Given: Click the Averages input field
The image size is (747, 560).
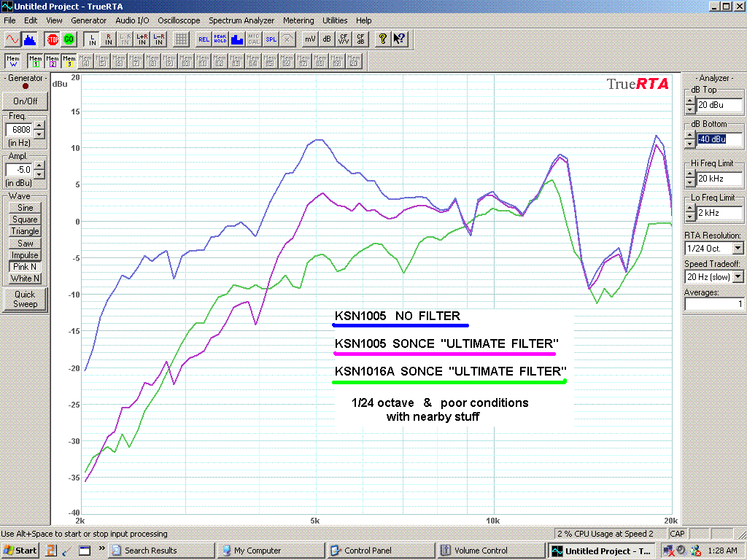Looking at the screenshot, I should click(x=713, y=304).
